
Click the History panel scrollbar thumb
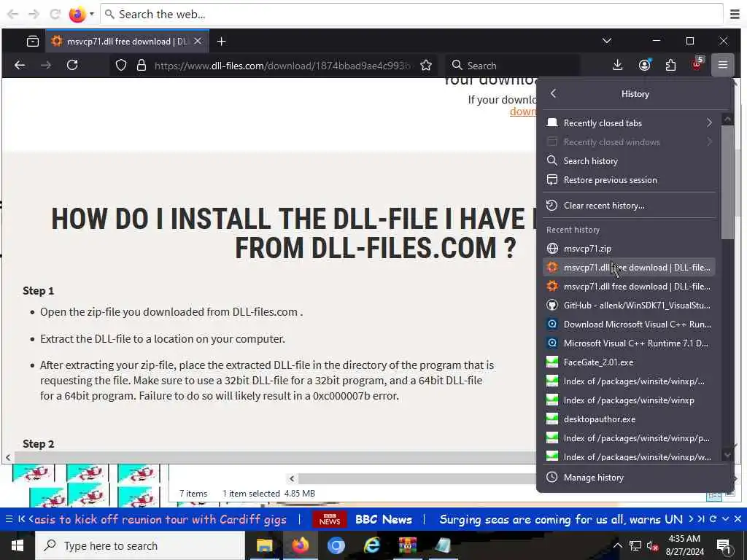point(727,182)
